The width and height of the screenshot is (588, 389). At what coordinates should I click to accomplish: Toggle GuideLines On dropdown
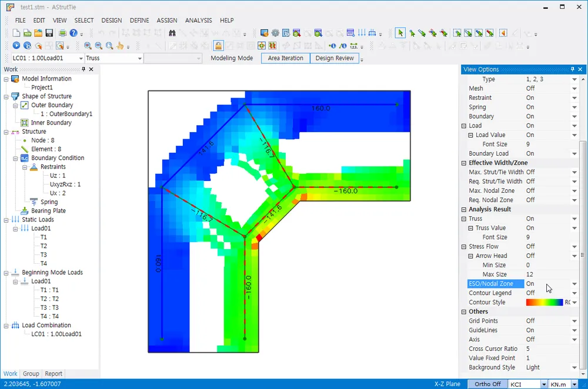coord(574,330)
